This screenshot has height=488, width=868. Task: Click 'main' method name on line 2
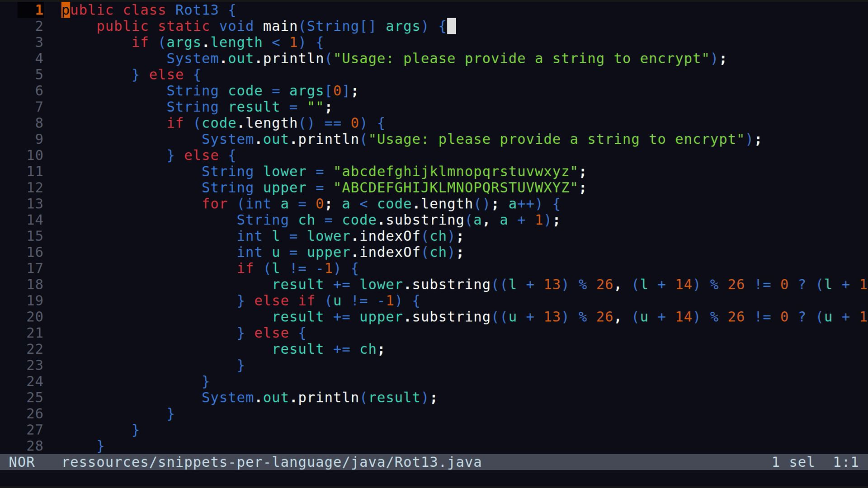(x=280, y=26)
